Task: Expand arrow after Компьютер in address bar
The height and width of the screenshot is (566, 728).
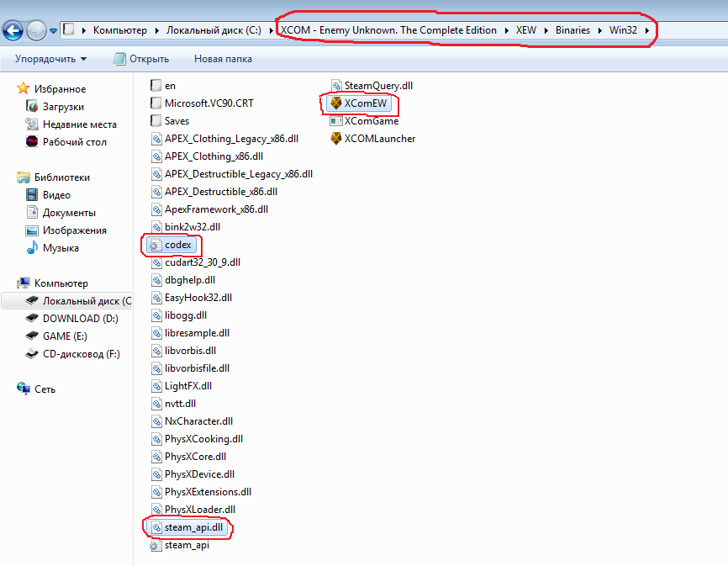Action: coord(157,30)
